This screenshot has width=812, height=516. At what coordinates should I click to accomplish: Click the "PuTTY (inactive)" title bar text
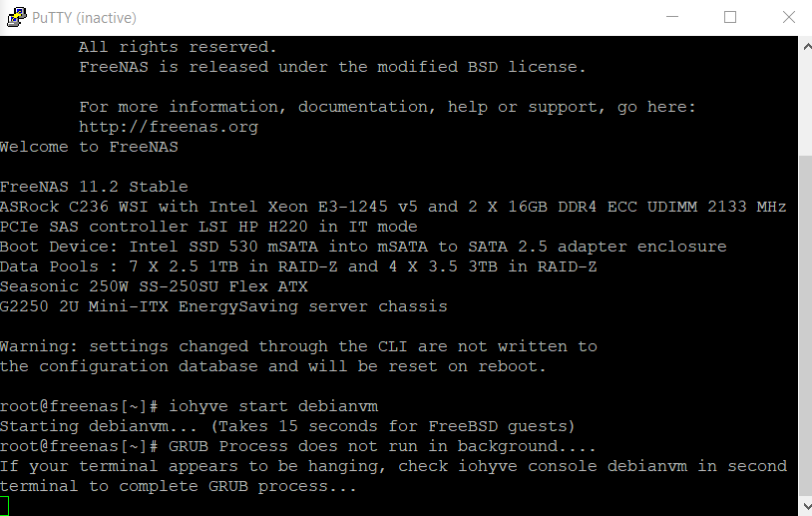coord(84,18)
